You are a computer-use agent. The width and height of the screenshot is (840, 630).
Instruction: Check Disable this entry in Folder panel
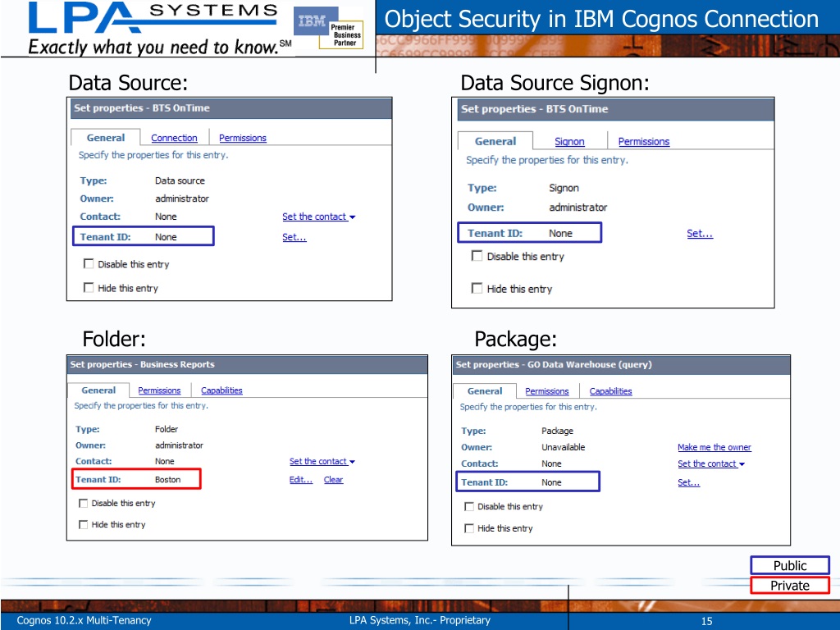[x=83, y=503]
